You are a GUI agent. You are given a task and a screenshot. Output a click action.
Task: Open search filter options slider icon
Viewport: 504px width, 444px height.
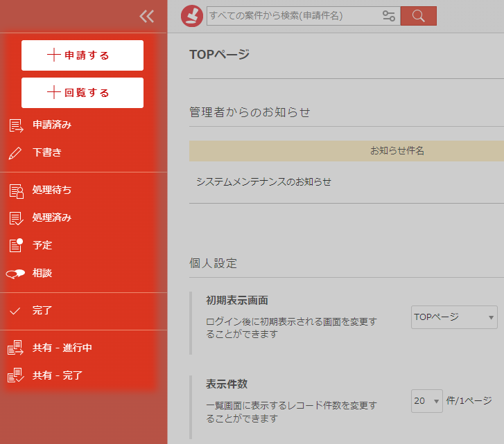[389, 16]
